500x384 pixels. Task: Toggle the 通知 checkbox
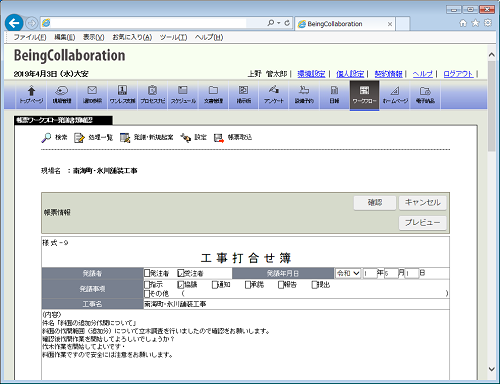(x=215, y=285)
